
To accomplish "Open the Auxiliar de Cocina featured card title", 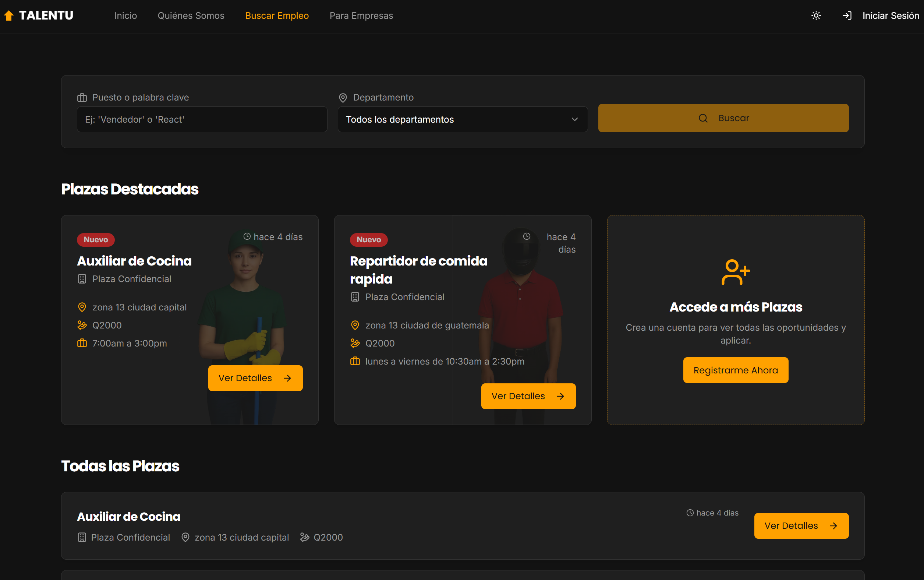I will pos(134,261).
